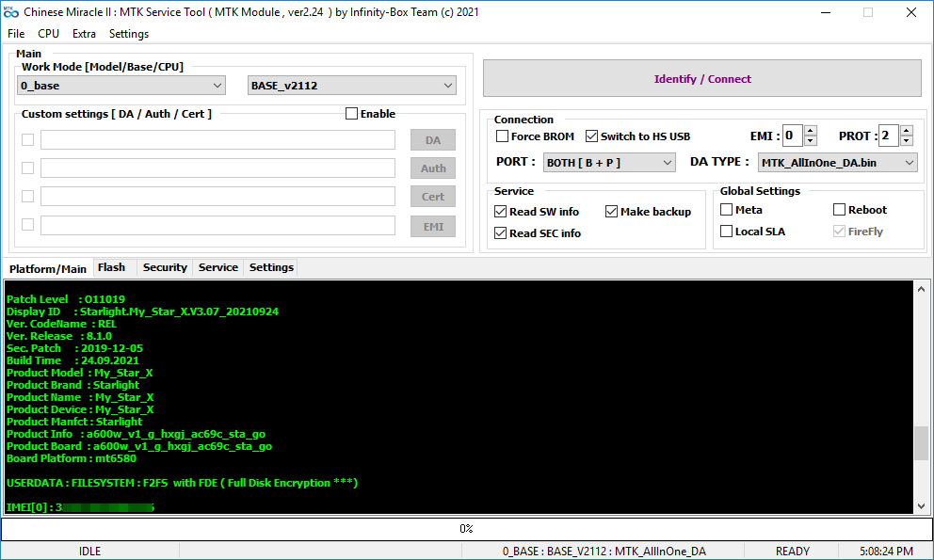Enable the Custom settings checkbox
Screen dimensions: 934x560
point(352,114)
